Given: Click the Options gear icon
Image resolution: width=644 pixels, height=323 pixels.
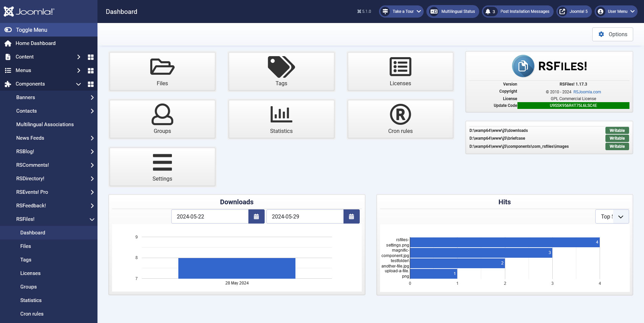Looking at the screenshot, I should tap(601, 34).
